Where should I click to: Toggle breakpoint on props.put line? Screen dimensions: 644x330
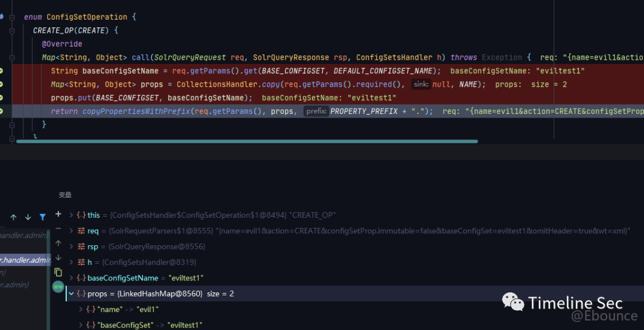coord(1,98)
